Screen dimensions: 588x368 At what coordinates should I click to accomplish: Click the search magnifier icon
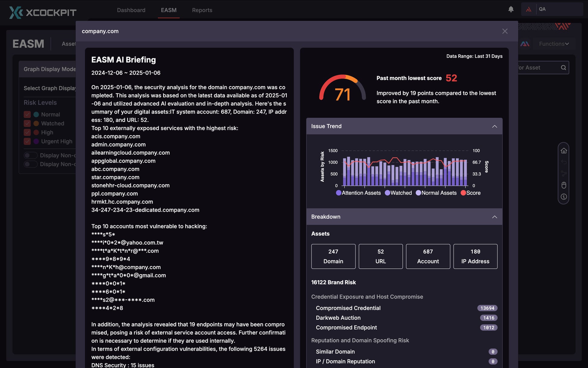click(563, 68)
